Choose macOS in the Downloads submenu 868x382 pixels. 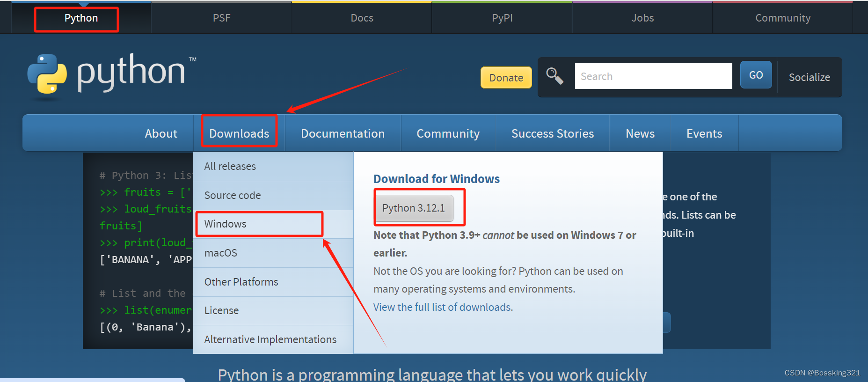(273, 253)
